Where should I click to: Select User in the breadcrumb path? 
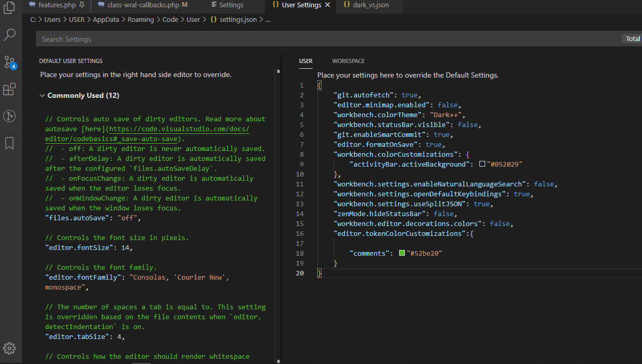pos(193,19)
